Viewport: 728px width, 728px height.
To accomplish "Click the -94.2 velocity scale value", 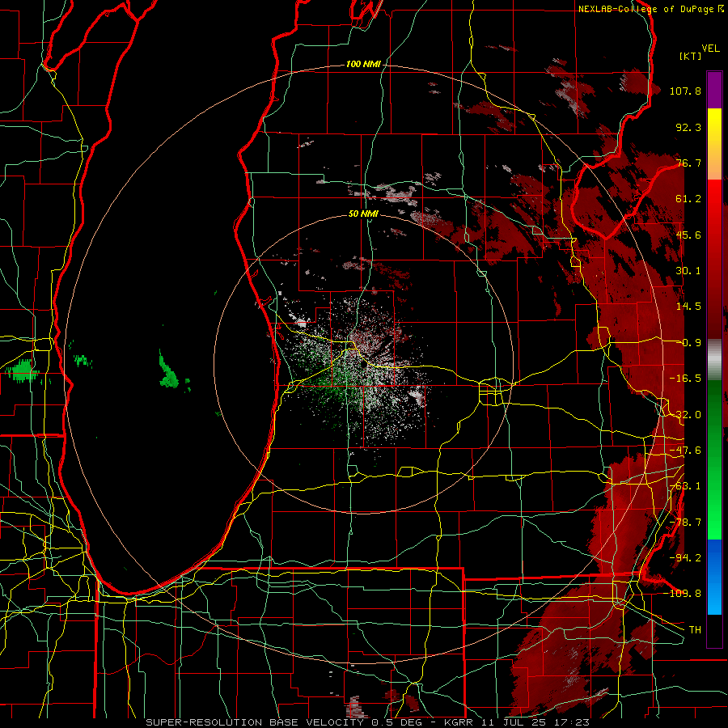I will point(685,558).
